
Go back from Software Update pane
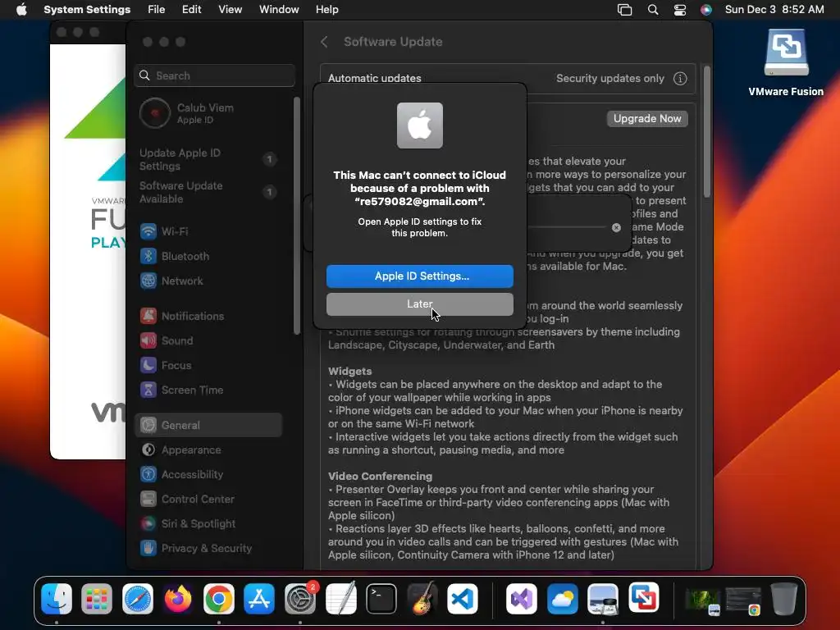pyautogui.click(x=324, y=42)
